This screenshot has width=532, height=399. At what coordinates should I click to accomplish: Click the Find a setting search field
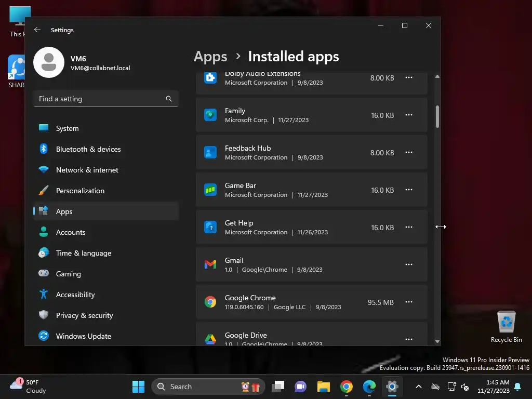pyautogui.click(x=106, y=99)
